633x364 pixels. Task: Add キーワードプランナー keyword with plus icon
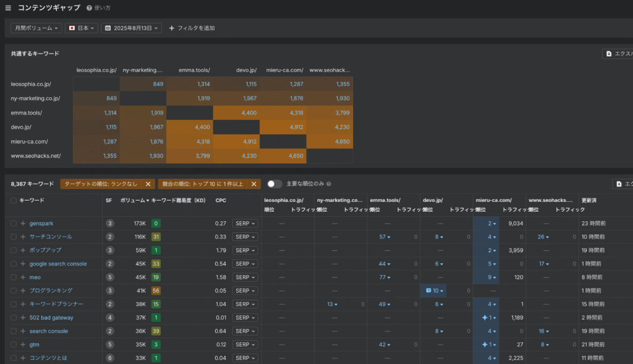[23, 304]
